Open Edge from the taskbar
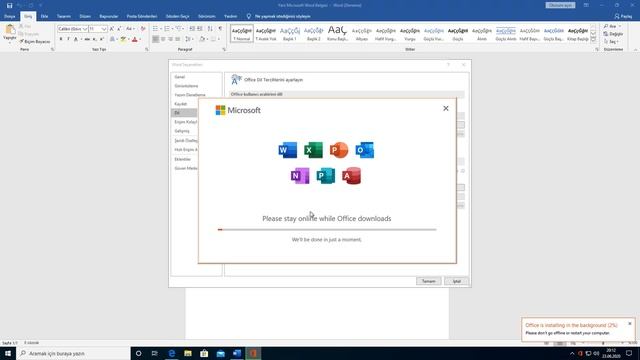The image size is (640, 360). (x=171, y=353)
